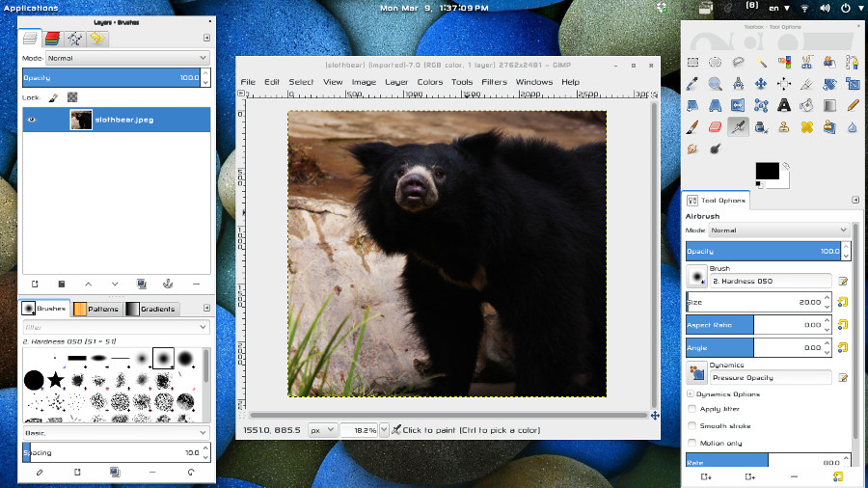
Task: Refresh brushes button
Action: (190, 472)
